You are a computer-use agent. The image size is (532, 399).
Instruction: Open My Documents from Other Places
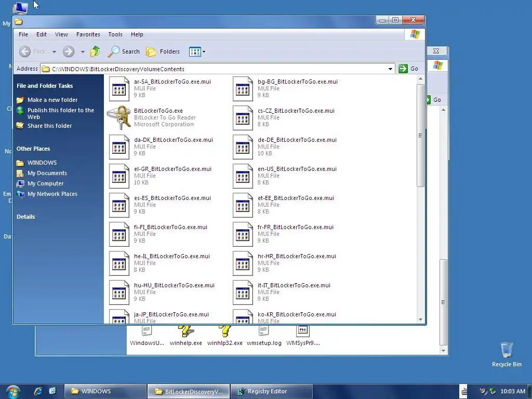click(x=47, y=173)
